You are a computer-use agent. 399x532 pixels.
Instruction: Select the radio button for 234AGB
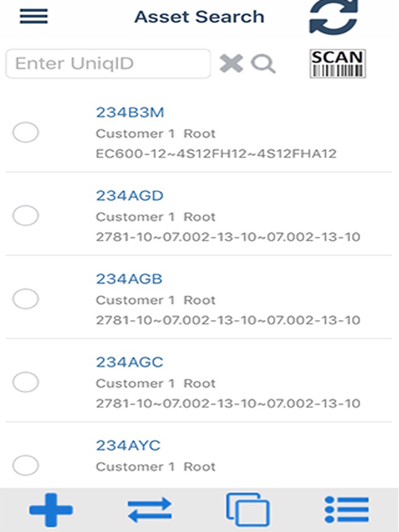point(26,299)
